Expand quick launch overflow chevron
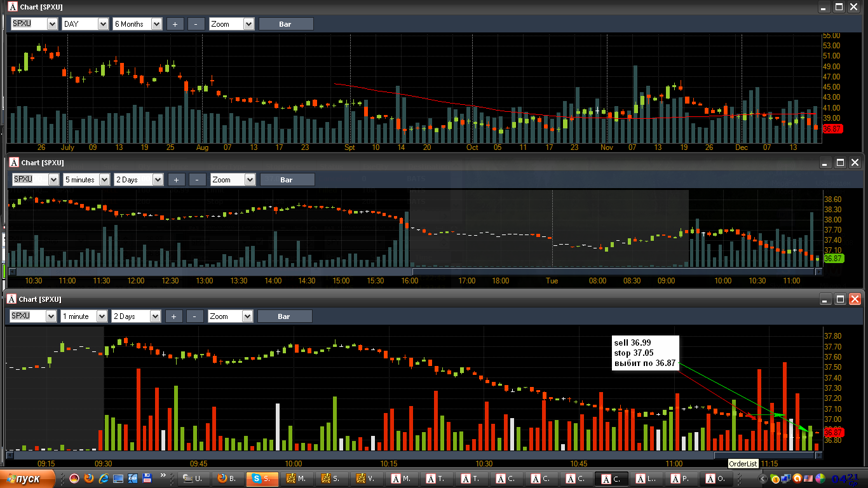The image size is (868, 488). 163,475
